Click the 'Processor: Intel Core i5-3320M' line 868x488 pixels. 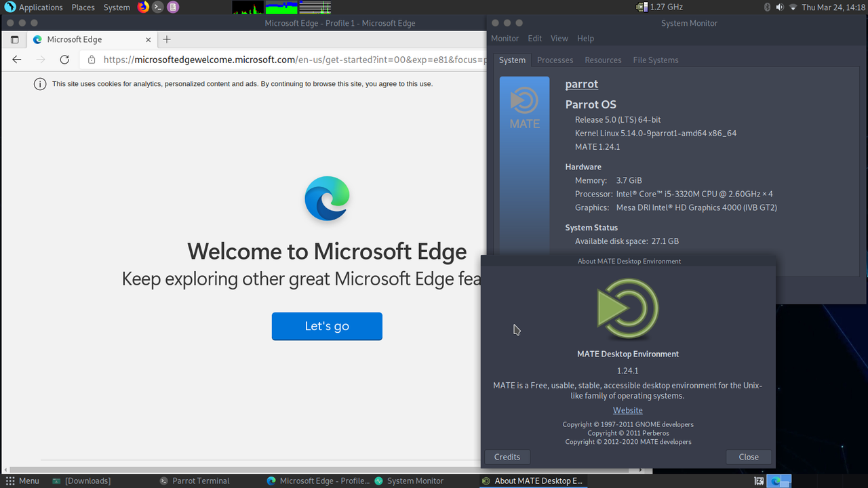pos(674,194)
